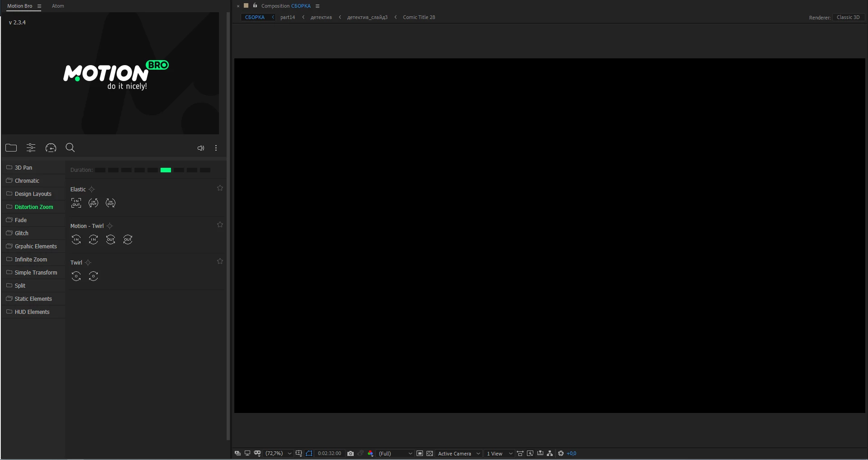
Task: Click the +0,0 exposure value
Action: pyautogui.click(x=571, y=453)
